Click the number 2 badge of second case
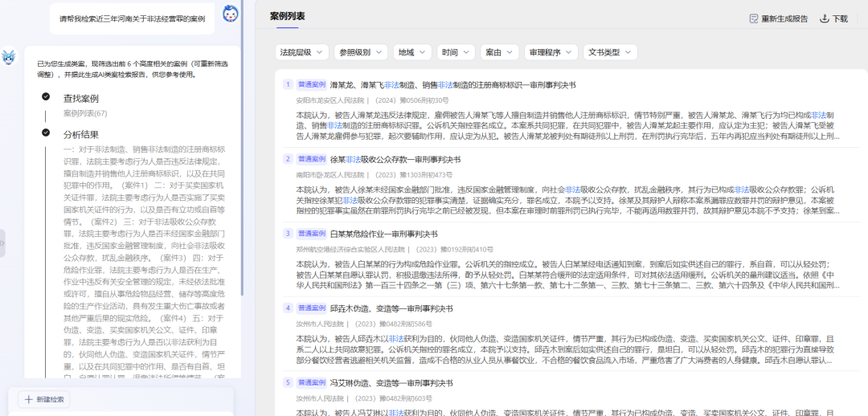 pyautogui.click(x=288, y=159)
